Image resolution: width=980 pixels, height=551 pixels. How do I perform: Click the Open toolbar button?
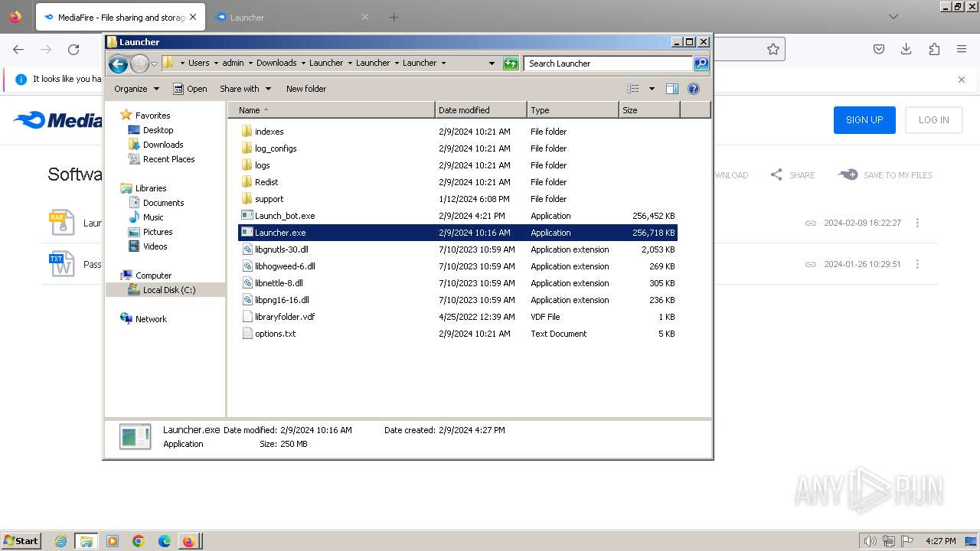(190, 89)
